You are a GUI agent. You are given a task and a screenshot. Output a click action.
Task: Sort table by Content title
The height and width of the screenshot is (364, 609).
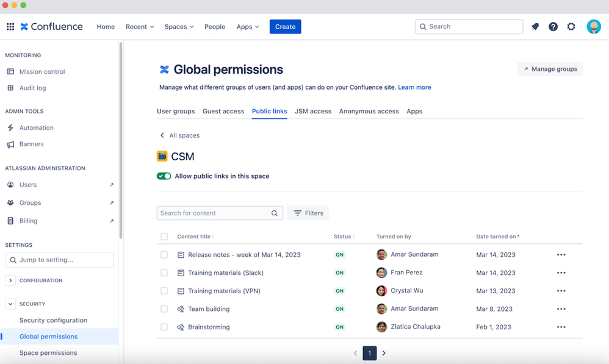tap(196, 237)
